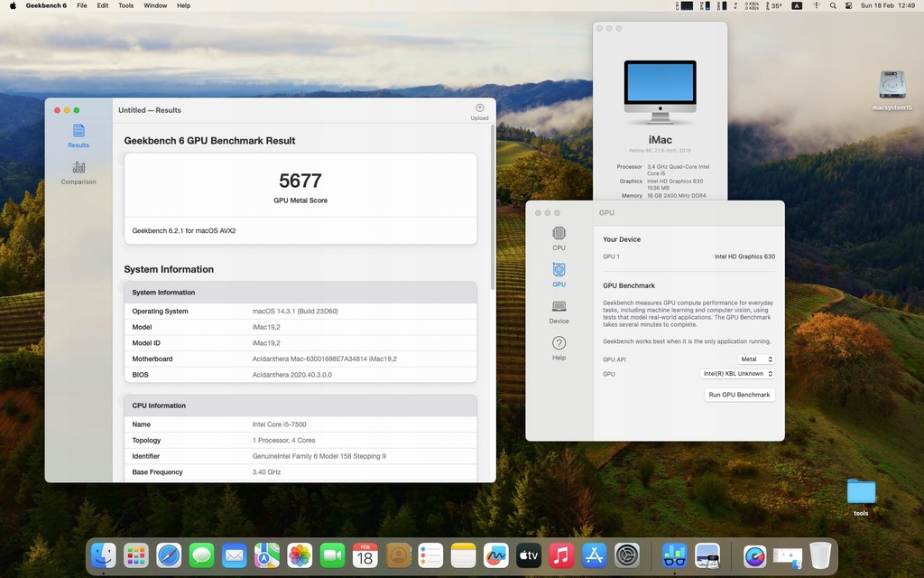Open the tools folder on desktop

pos(861,495)
